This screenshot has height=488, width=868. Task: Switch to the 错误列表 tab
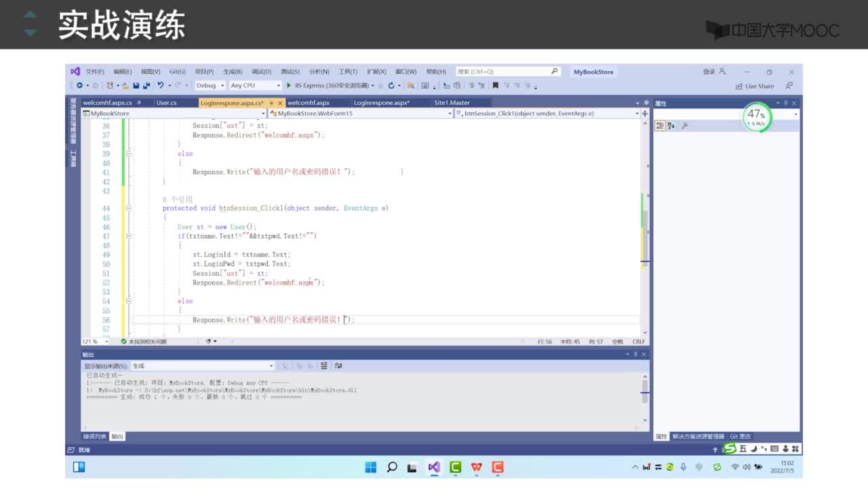94,436
